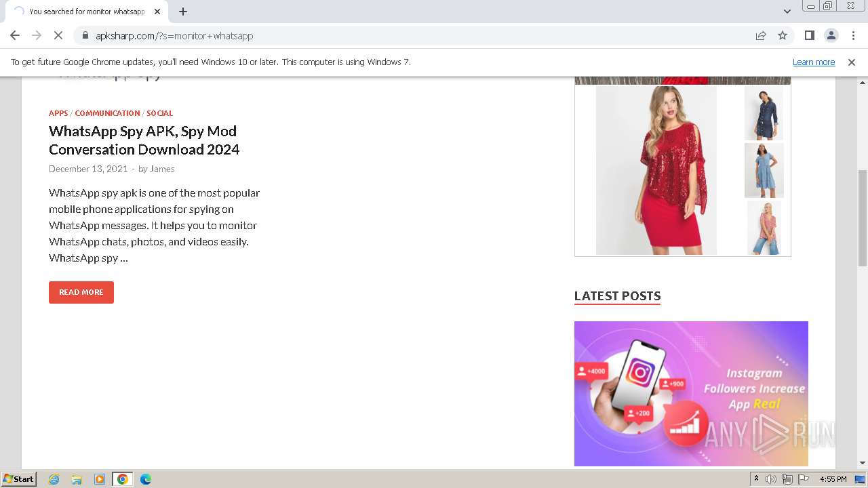Screen dimensions: 868x488
Task: Open the WhatsApp Spy APK article title
Action: [x=144, y=140]
